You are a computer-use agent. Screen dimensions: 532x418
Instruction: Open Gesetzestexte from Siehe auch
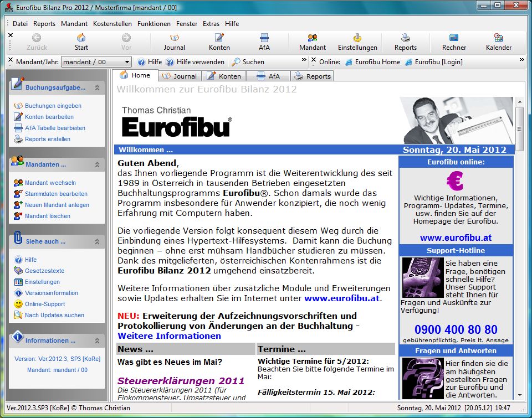point(39,271)
